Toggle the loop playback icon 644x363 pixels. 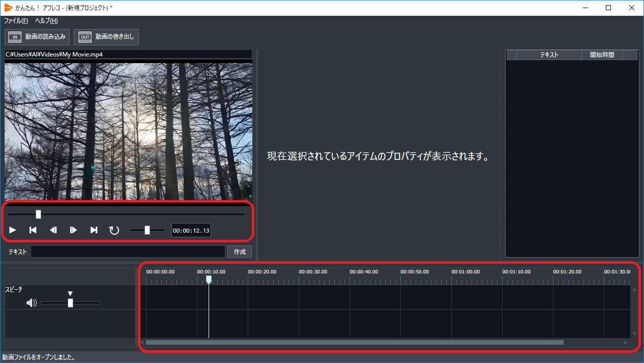tap(114, 230)
